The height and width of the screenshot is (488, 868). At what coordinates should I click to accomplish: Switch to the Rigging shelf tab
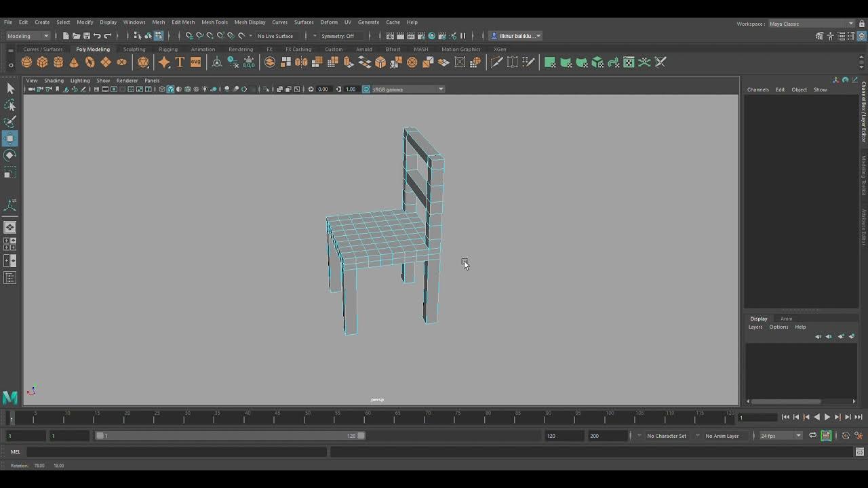click(168, 49)
